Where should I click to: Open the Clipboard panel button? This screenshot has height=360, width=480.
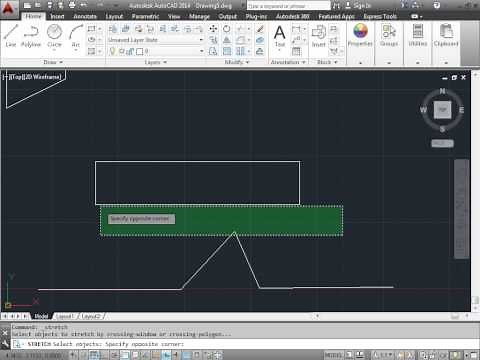click(x=446, y=35)
